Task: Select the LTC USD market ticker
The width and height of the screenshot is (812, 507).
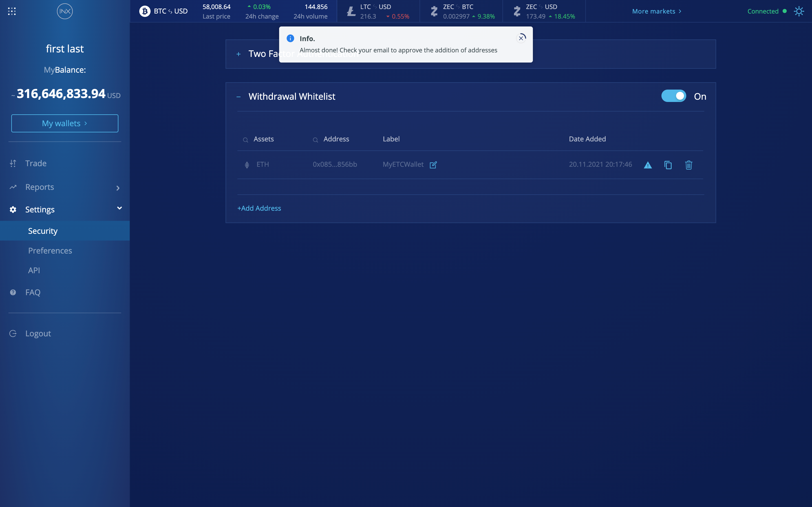Action: click(378, 11)
